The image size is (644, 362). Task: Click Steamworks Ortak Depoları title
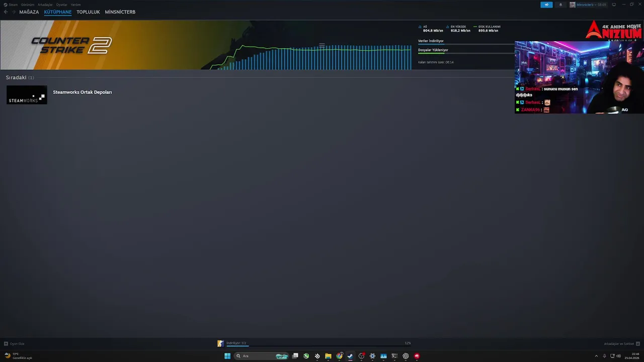[83, 92]
